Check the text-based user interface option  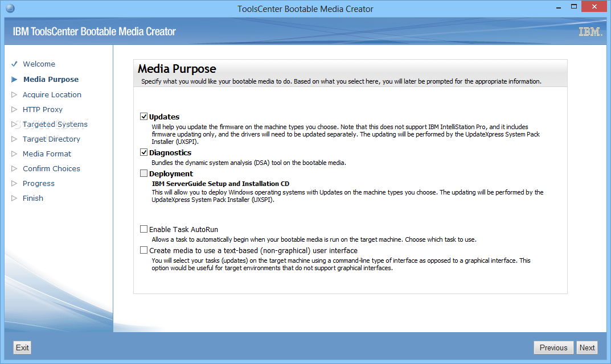click(144, 250)
